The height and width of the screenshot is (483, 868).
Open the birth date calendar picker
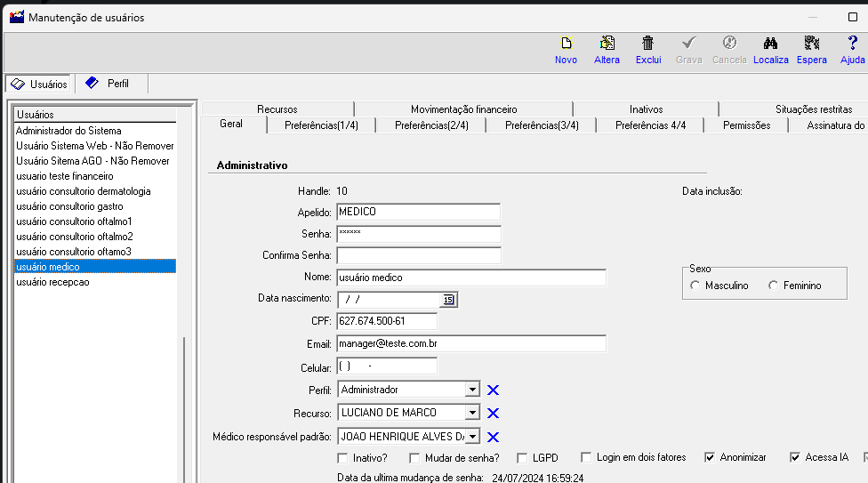click(448, 300)
